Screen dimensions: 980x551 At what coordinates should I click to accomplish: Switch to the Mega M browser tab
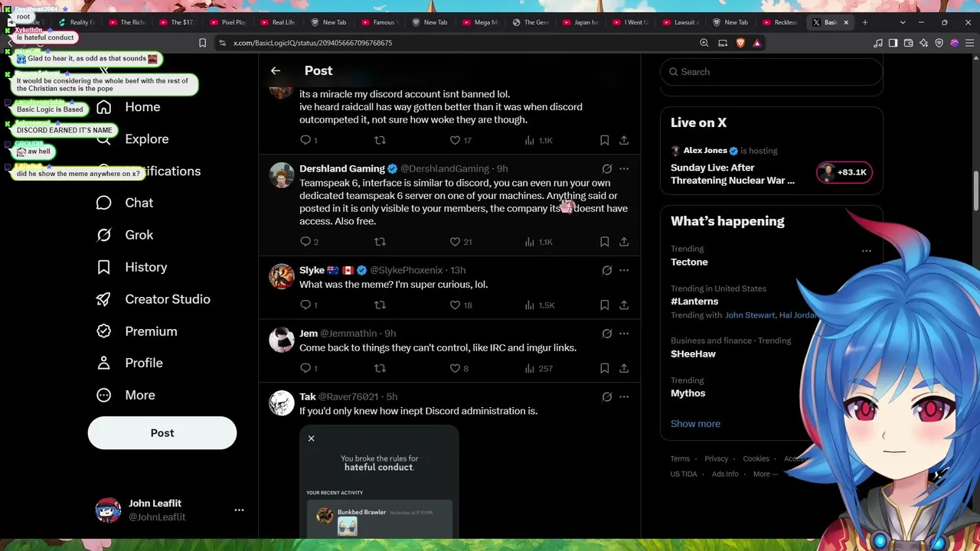(x=481, y=22)
